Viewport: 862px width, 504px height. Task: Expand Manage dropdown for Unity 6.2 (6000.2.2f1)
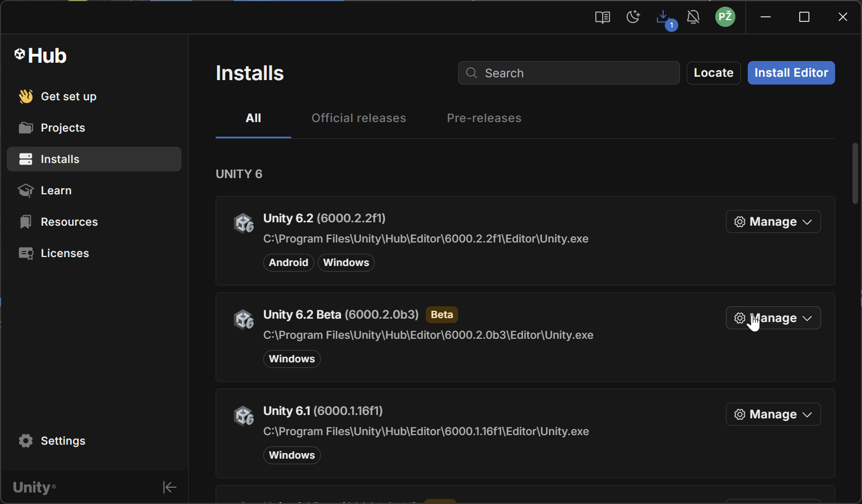pyautogui.click(x=773, y=222)
